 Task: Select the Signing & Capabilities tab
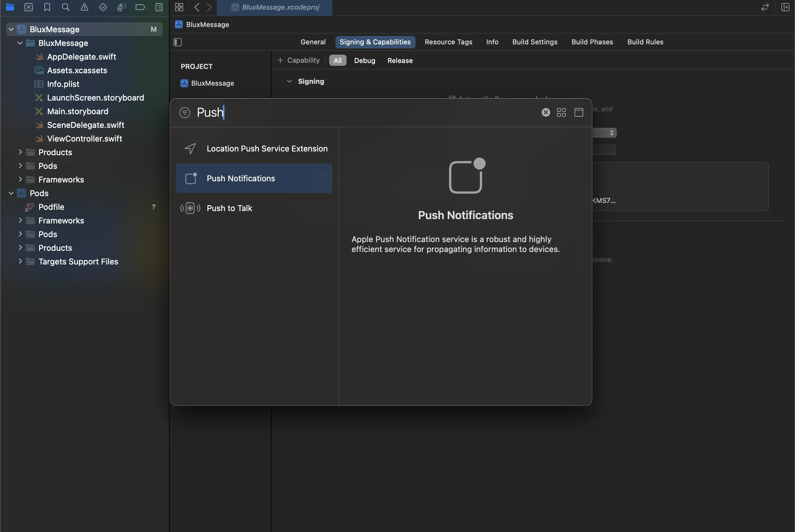pyautogui.click(x=375, y=42)
